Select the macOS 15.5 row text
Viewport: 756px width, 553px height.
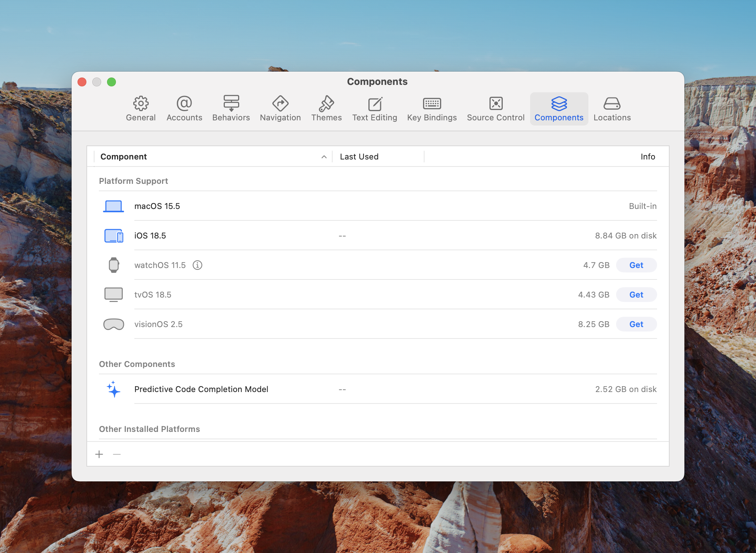[x=157, y=206]
